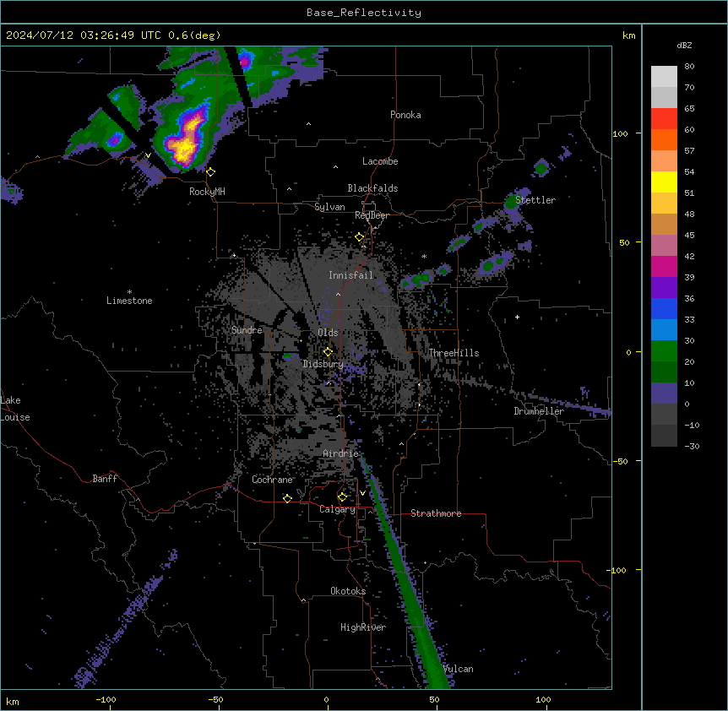Click the Sylvan label

tap(329, 207)
